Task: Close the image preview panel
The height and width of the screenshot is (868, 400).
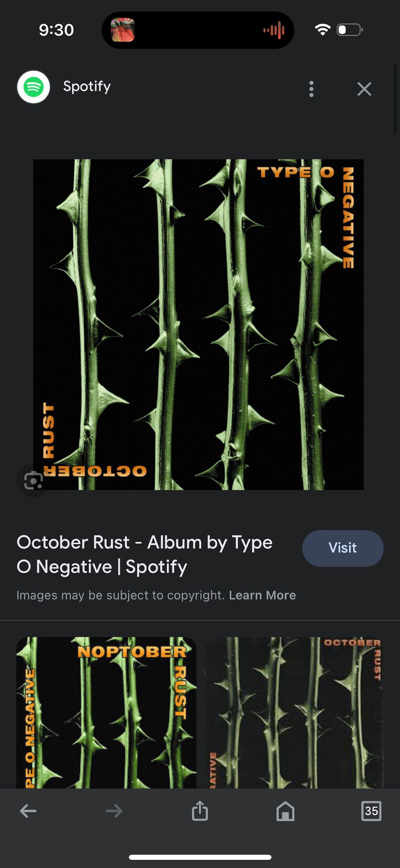Action: (x=364, y=89)
